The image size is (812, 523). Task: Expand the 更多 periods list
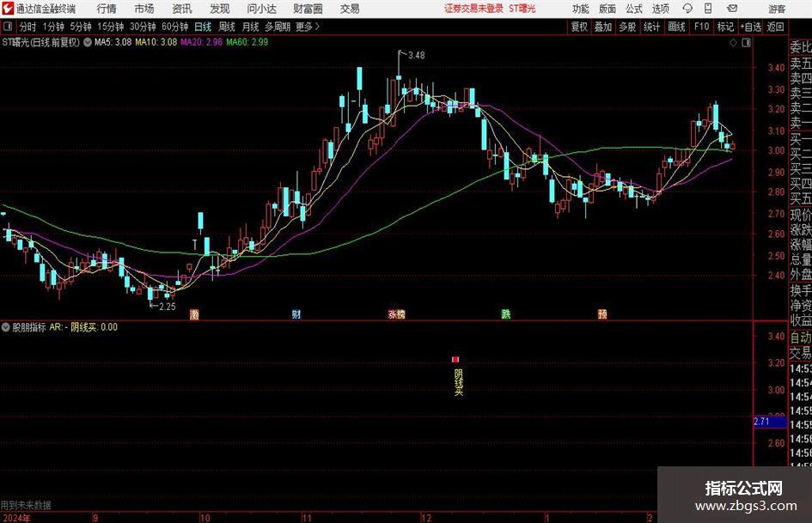[308, 27]
